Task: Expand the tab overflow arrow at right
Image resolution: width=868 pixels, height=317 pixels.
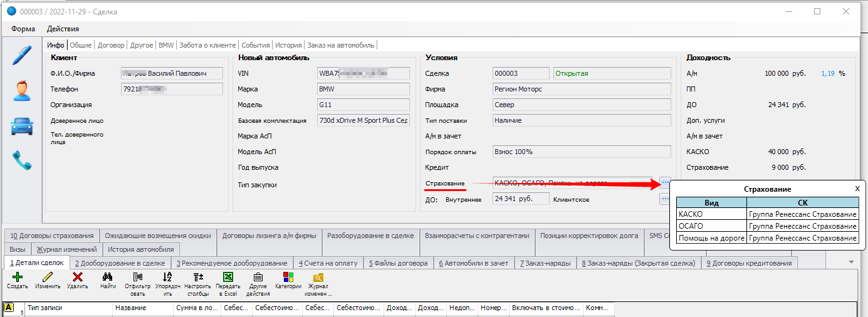Action: pyautogui.click(x=850, y=262)
